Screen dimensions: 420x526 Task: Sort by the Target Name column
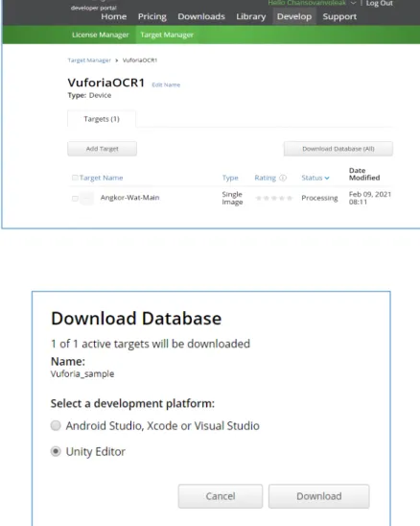[x=102, y=178]
